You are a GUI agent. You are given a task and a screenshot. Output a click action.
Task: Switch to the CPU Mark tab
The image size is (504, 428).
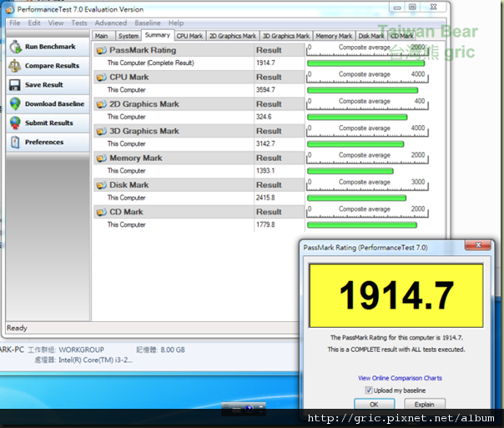click(x=189, y=36)
